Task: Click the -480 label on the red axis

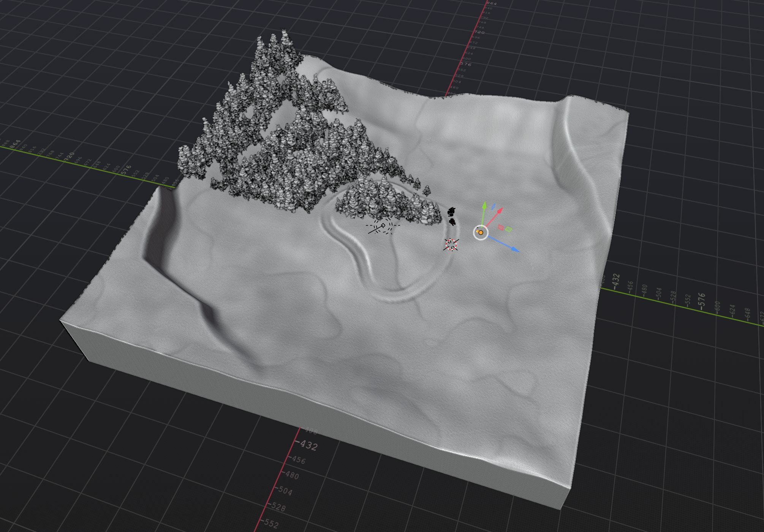Action: pos(291,475)
